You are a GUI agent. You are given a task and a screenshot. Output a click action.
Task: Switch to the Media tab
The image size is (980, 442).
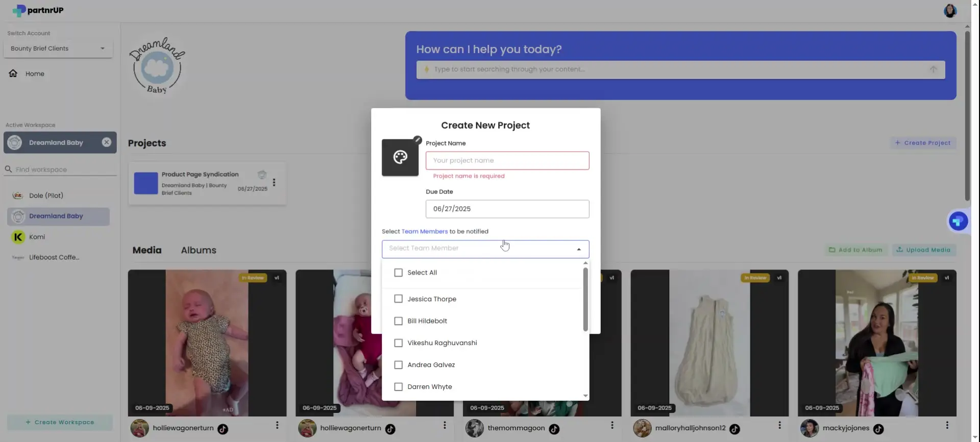(x=147, y=250)
